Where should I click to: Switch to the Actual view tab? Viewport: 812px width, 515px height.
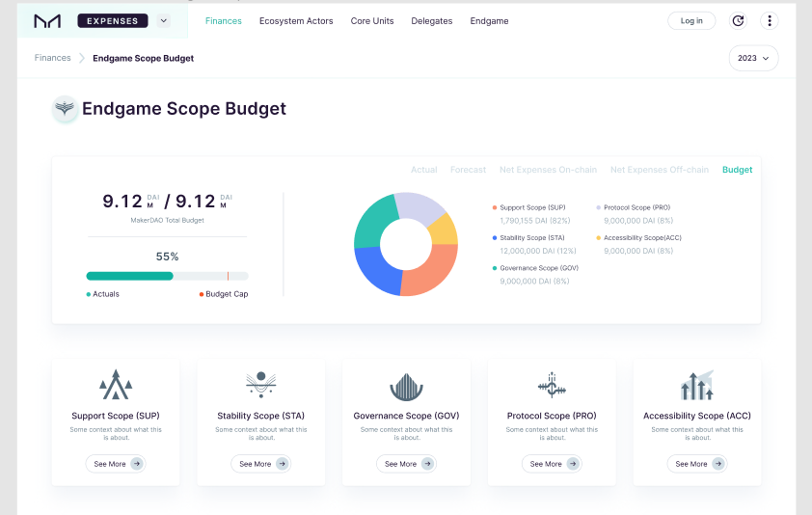[x=423, y=170]
